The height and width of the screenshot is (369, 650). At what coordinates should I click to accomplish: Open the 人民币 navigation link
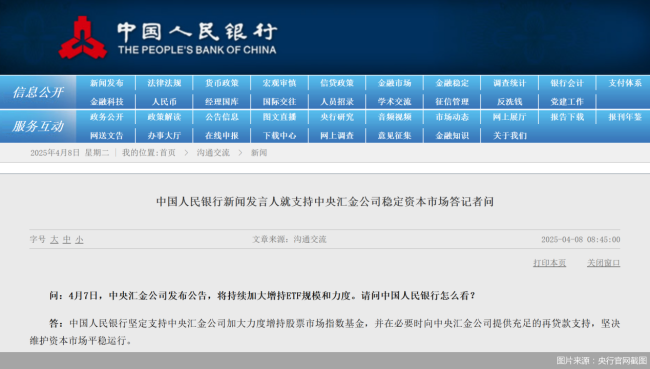164,102
